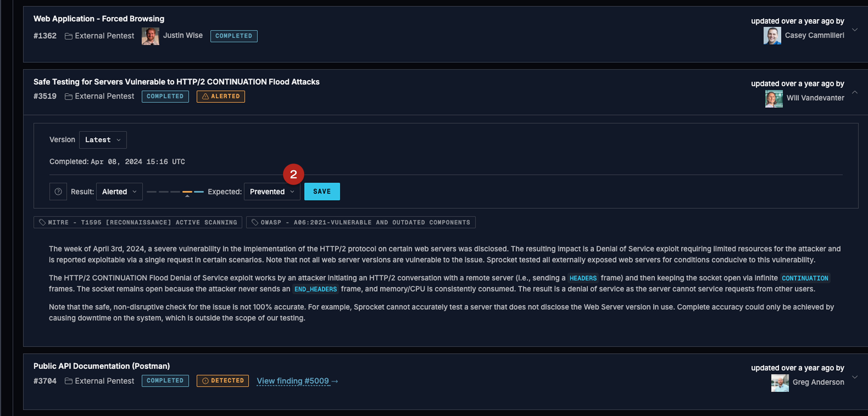This screenshot has height=416, width=868.
Task: Click the MITRE T1595 Active Scanning tag
Action: [138, 222]
